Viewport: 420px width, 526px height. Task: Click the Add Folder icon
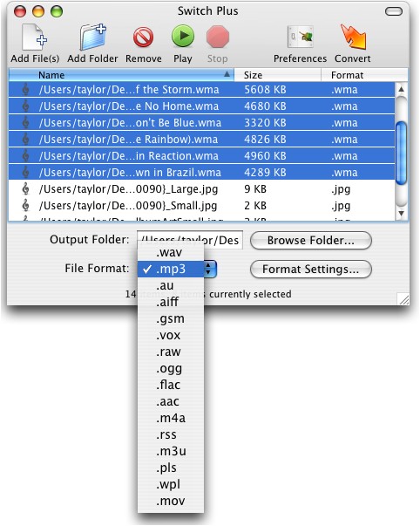click(93, 37)
